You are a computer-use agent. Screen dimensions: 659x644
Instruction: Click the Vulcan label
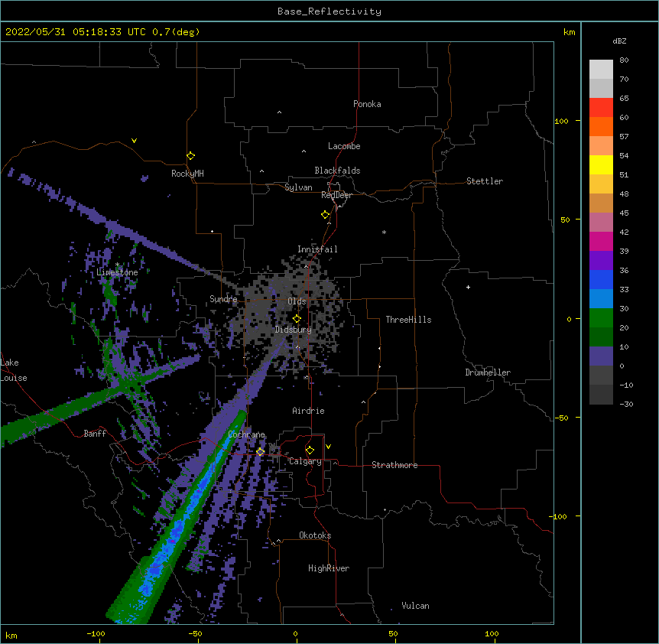tap(415, 606)
